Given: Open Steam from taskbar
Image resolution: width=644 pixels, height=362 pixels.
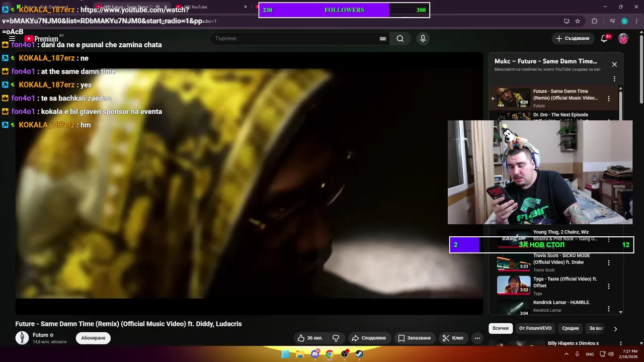Looking at the screenshot, I should pyautogui.click(x=359, y=354).
